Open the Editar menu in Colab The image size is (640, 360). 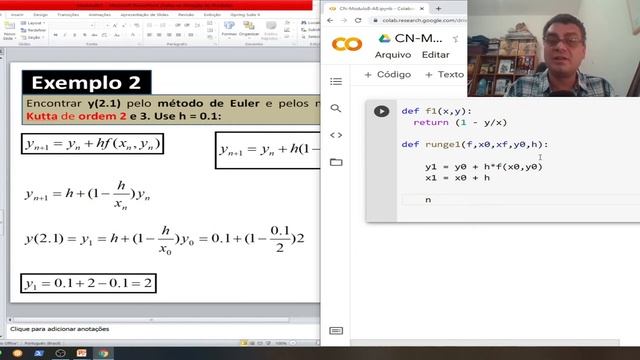[x=436, y=55]
